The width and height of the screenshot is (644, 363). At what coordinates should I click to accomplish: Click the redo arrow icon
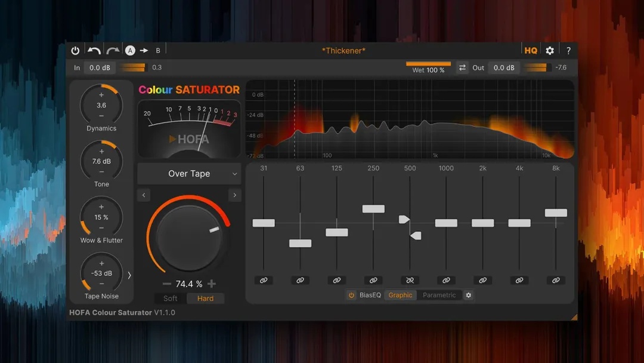pyautogui.click(x=113, y=51)
